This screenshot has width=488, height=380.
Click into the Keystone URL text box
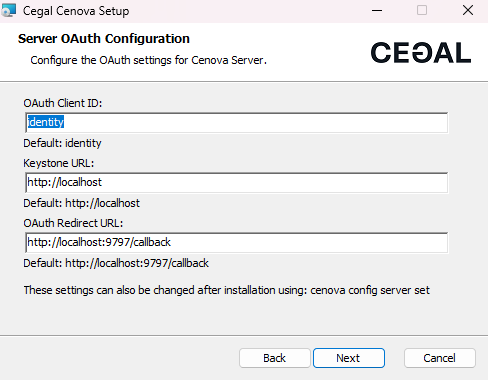237,183
